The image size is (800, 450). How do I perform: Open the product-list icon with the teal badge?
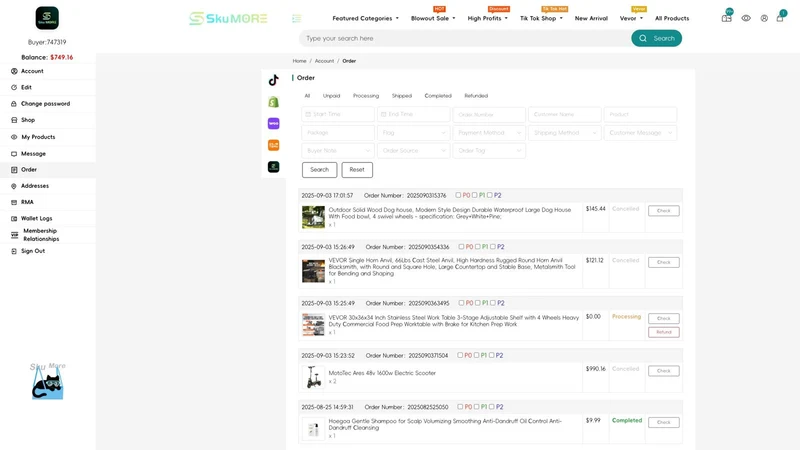[727, 18]
